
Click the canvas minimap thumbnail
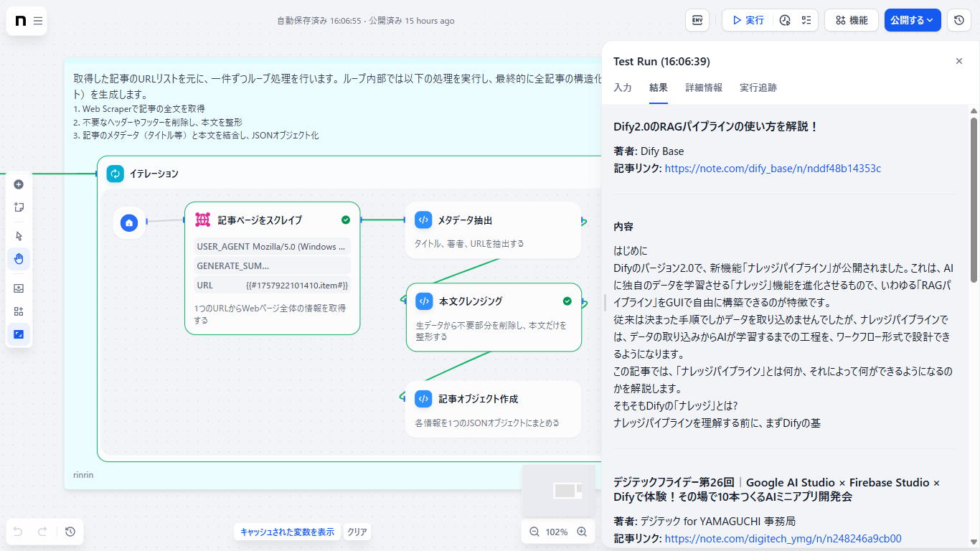[558, 491]
